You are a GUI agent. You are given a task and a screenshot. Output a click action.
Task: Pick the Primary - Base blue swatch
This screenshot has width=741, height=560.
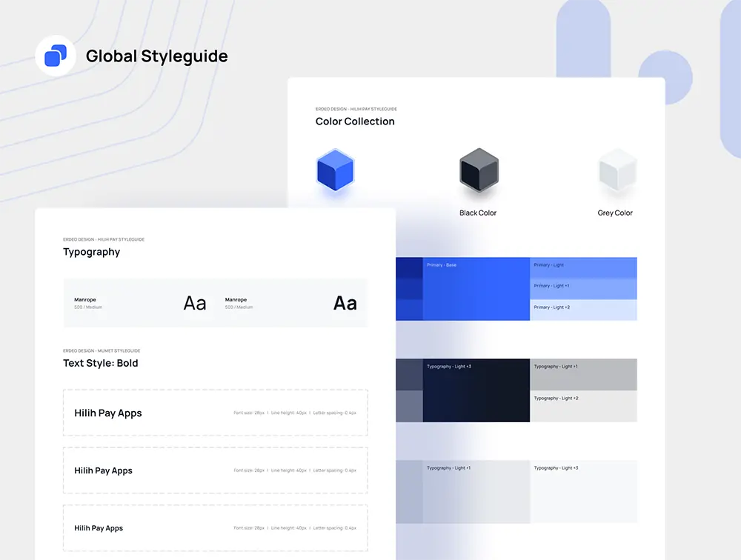coord(476,290)
